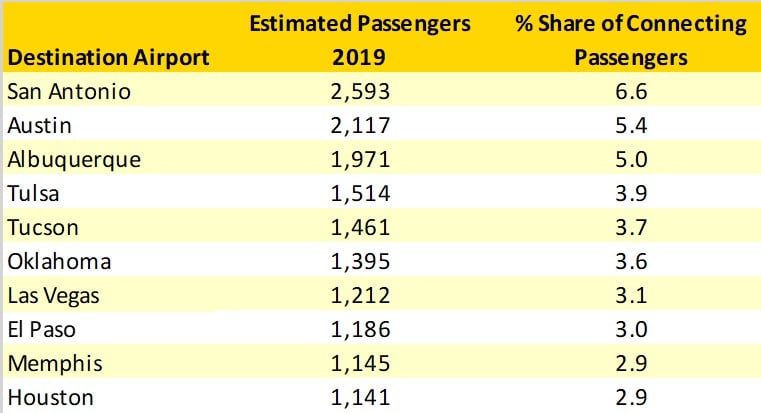Image resolution: width=761 pixels, height=413 pixels.
Task: Click the 1,971 passengers cell
Action: tap(360, 160)
